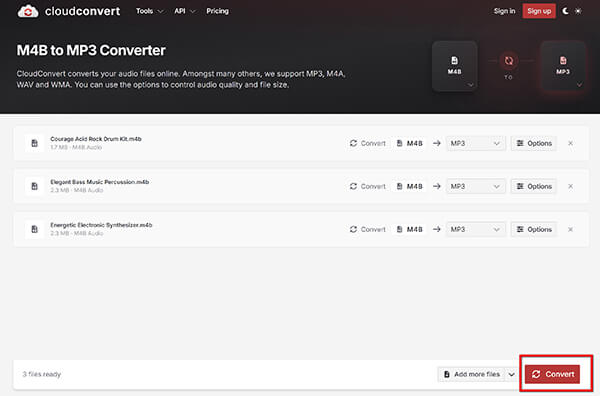Click the cloudconvert cloud logo icon
600x396 pixels.
pyautogui.click(x=28, y=11)
